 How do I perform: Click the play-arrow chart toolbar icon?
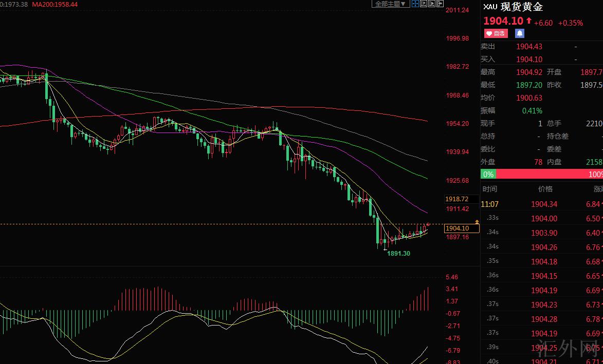point(432,4)
